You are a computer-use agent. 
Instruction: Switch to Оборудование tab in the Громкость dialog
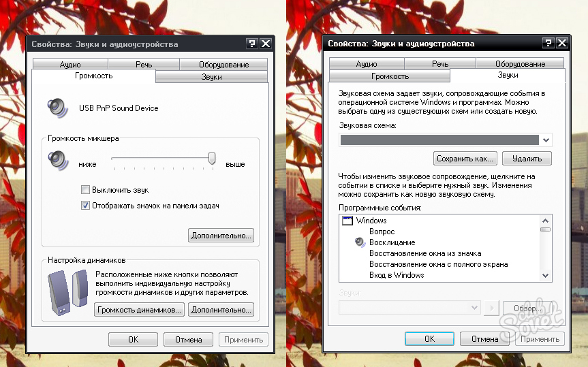(223, 65)
